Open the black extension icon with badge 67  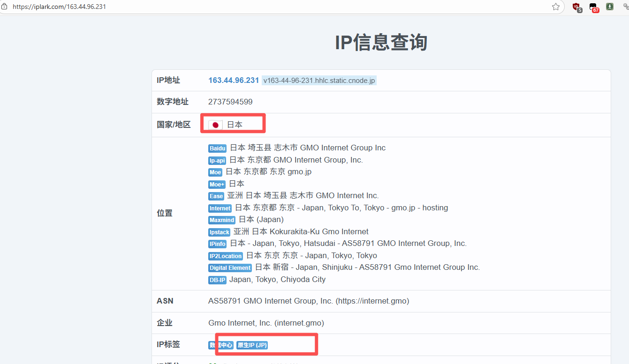point(593,7)
